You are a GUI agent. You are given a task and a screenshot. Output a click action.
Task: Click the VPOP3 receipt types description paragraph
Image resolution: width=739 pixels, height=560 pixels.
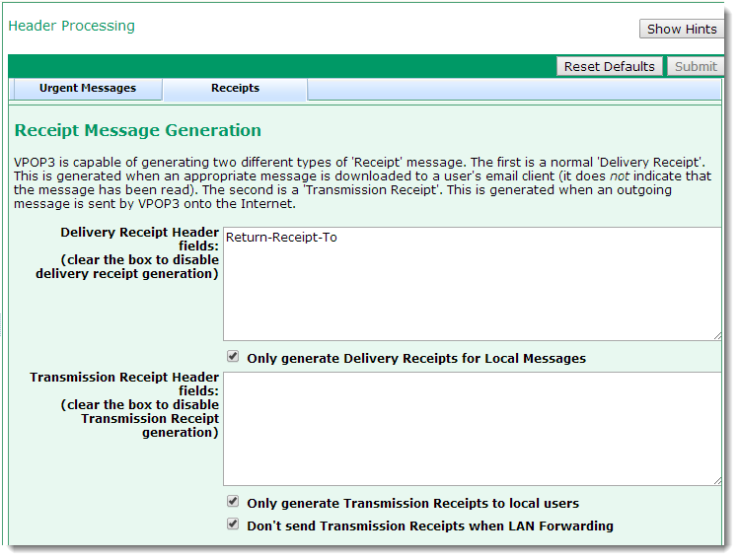coord(365,182)
